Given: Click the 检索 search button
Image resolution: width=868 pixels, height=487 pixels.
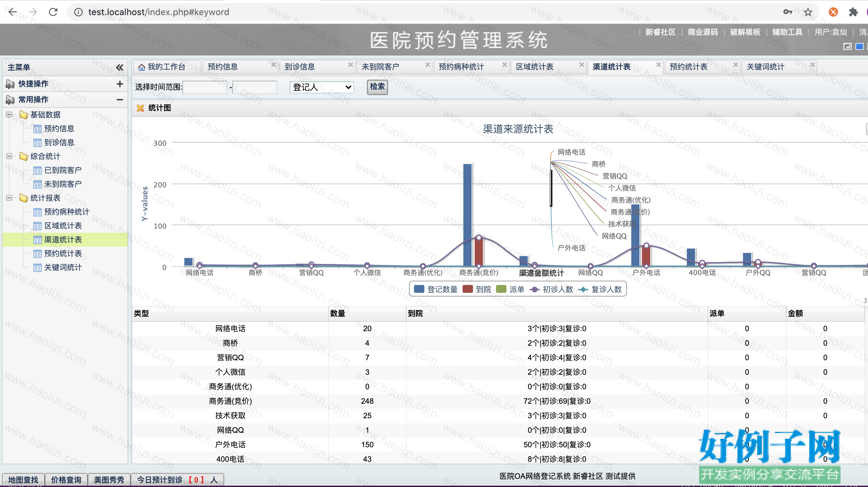Looking at the screenshot, I should 377,87.
